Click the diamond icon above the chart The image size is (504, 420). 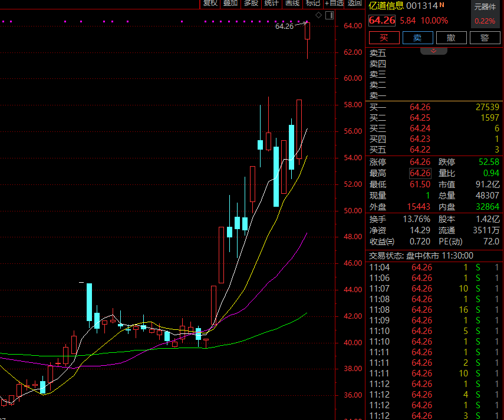(x=318, y=15)
